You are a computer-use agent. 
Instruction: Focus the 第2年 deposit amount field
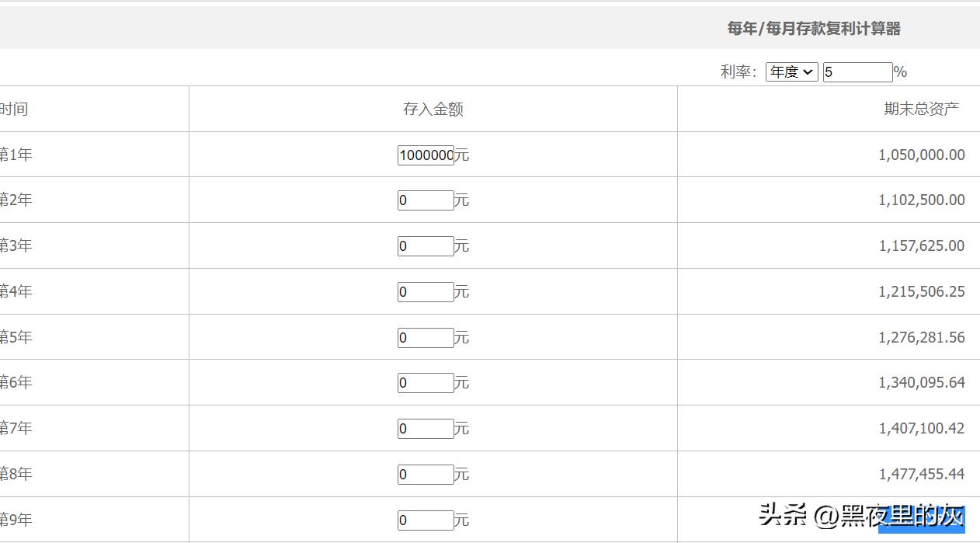tap(426, 200)
